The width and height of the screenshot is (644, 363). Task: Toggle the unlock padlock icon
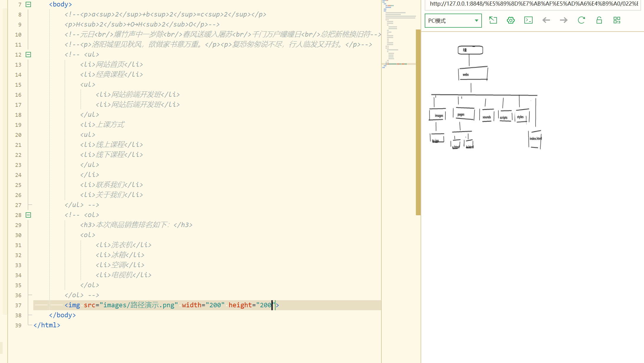pyautogui.click(x=599, y=20)
